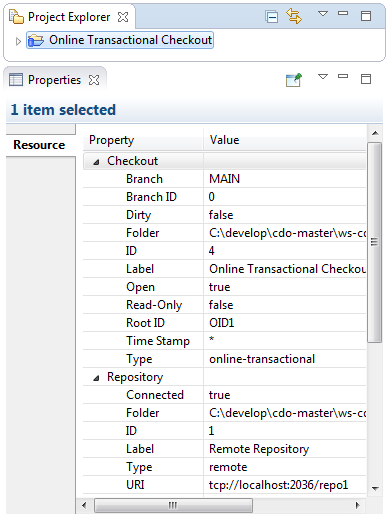
Task: Click the horizontal scrollbar thumb
Action: tap(173, 505)
